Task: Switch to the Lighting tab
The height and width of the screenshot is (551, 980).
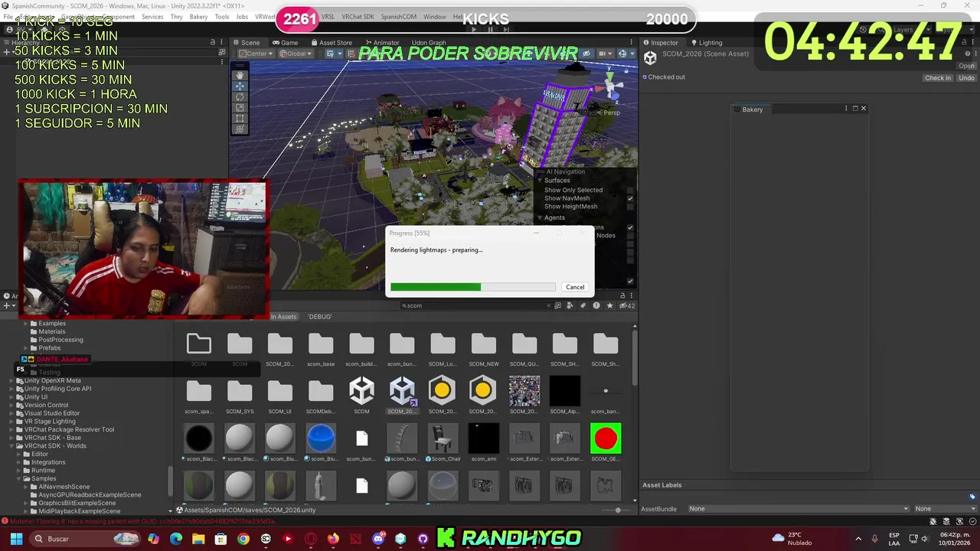Action: [x=706, y=43]
